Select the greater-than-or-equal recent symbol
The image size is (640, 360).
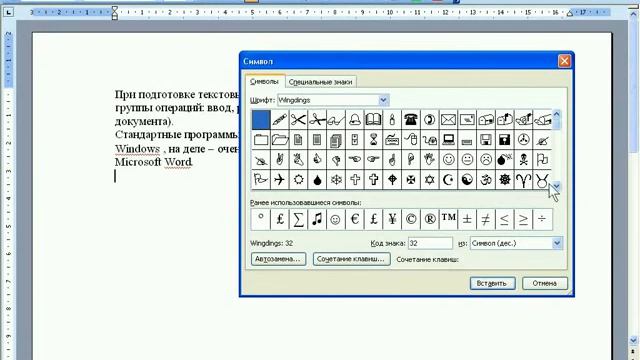(x=523, y=219)
